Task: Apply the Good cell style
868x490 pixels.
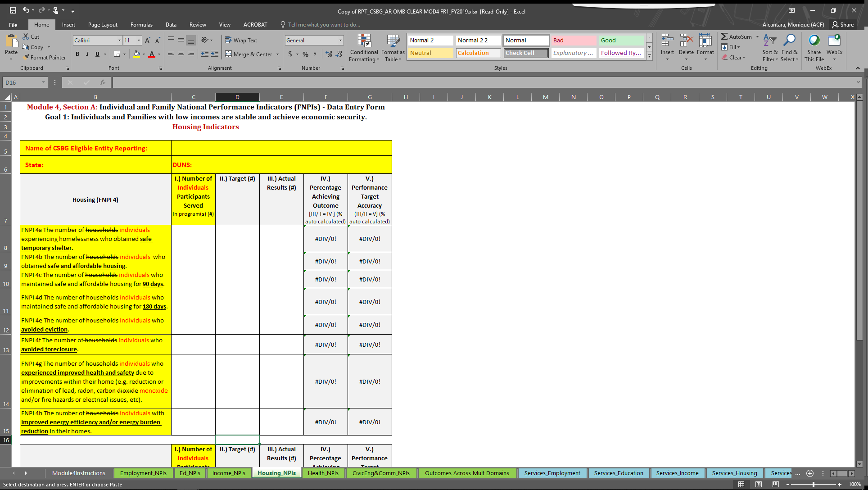Action: (x=621, y=40)
